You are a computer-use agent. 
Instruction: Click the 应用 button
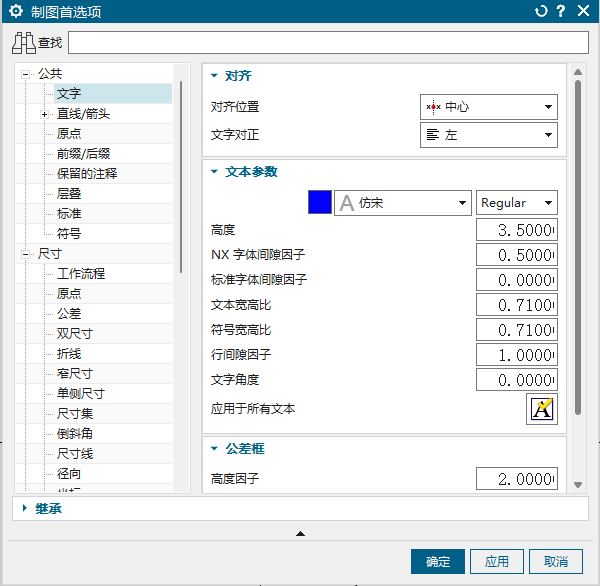[x=497, y=562]
